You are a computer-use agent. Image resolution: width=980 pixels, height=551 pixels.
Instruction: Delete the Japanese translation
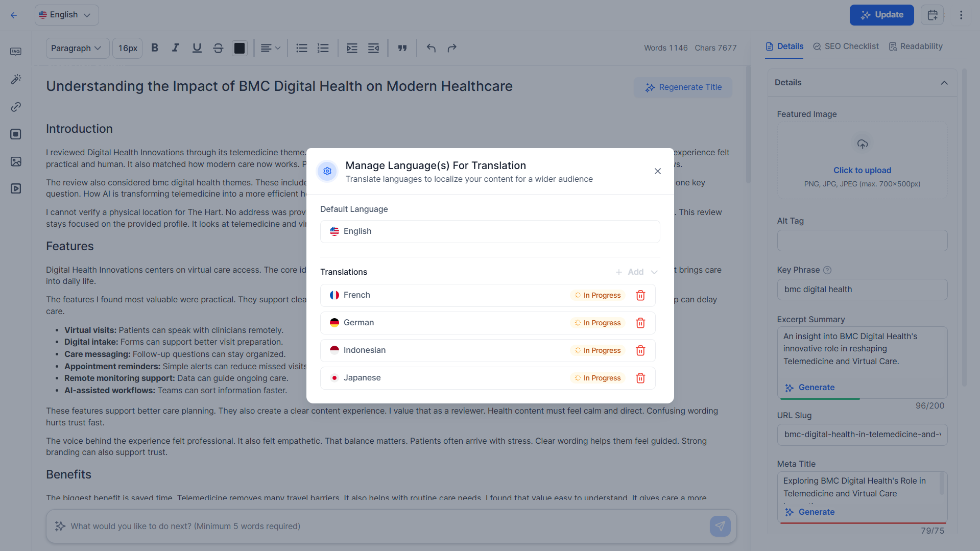pos(640,378)
